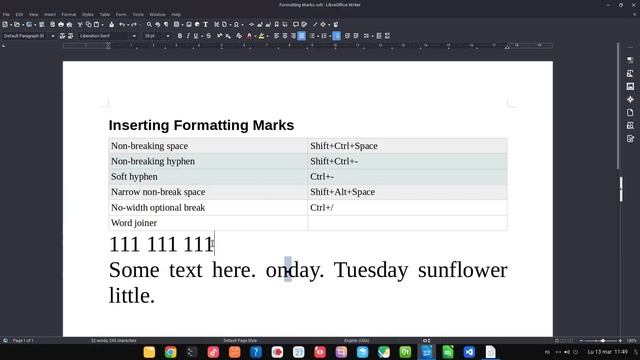Viewport: 640px width, 360px height.
Task: Toggle Italic formatting
Action: pos(188,36)
